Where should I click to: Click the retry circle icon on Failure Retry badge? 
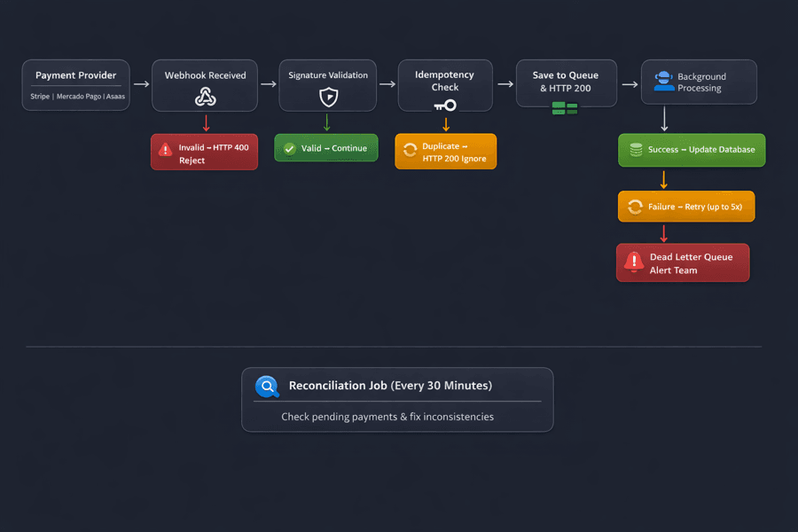tap(634, 206)
